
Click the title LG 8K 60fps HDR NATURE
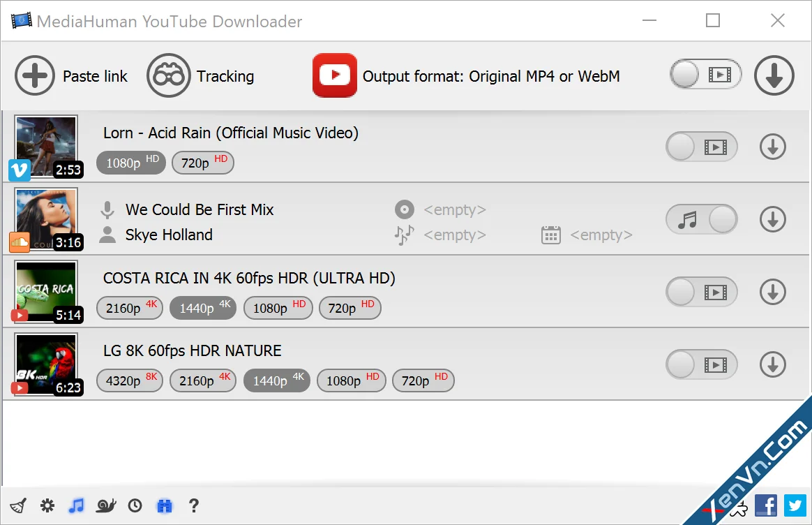(192, 351)
